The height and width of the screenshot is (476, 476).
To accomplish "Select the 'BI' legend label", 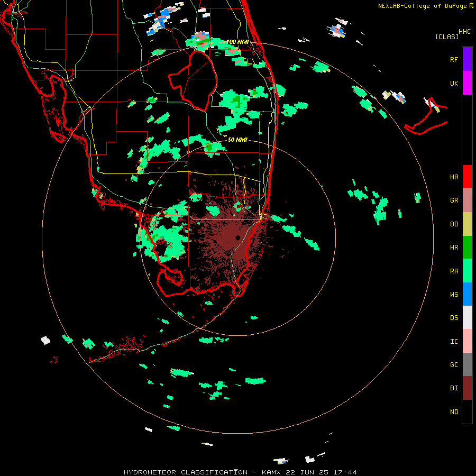I will (x=454, y=388).
